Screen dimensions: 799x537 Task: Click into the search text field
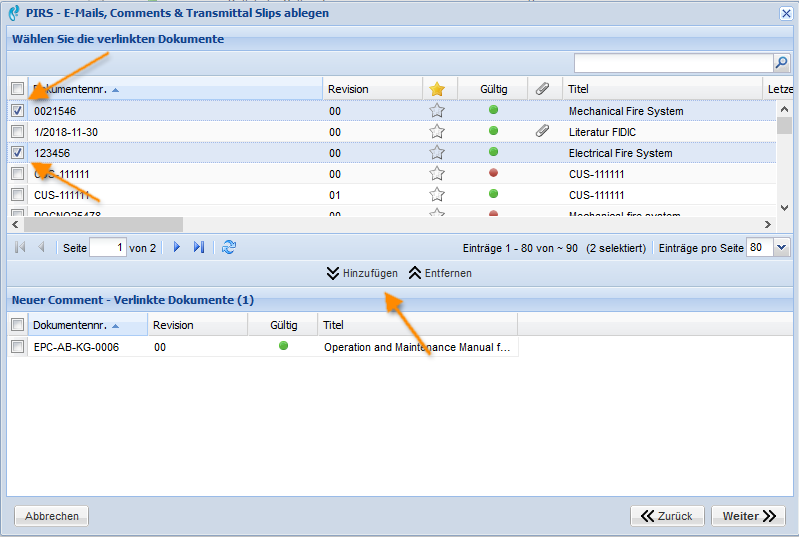coord(672,63)
